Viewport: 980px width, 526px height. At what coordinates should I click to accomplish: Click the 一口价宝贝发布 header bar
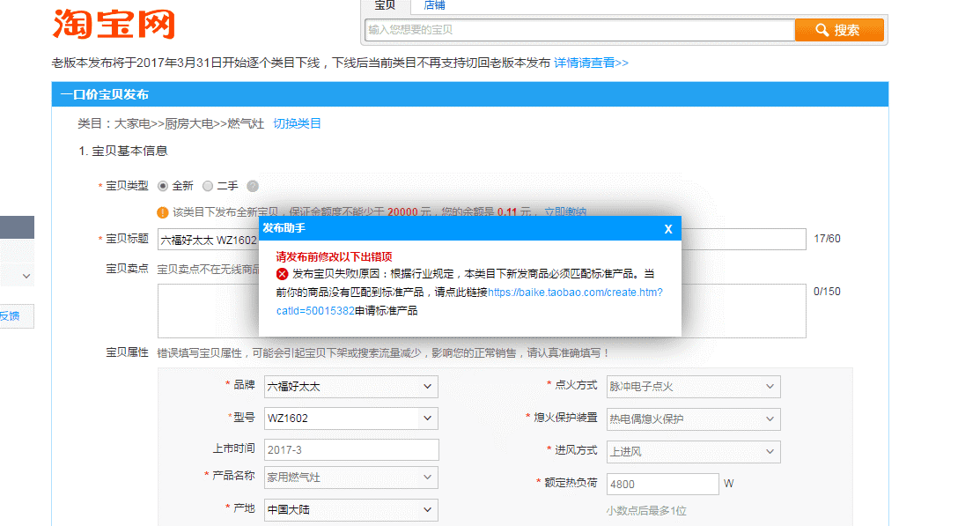[x=470, y=94]
